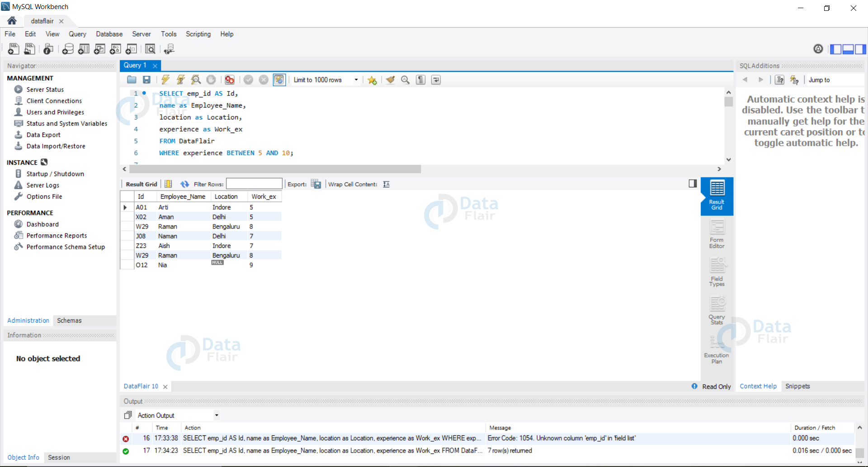Commit the transaction check icon
Viewport: 868px width, 467px height.
248,80
